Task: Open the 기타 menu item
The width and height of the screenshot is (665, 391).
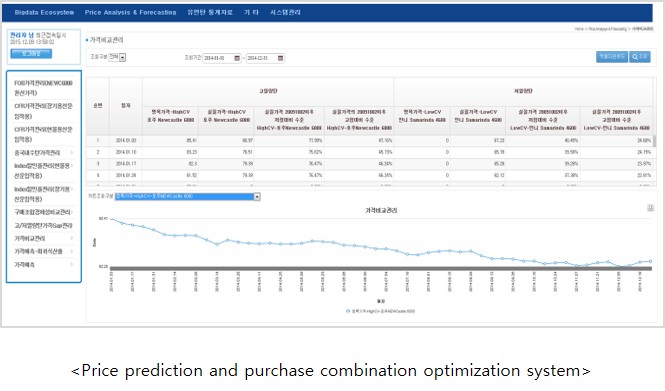Action: tap(251, 13)
